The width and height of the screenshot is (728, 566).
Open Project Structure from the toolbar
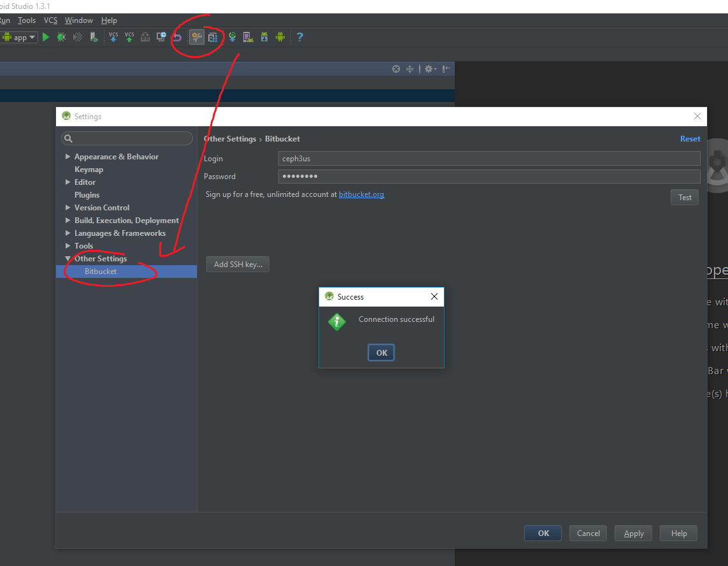click(213, 36)
